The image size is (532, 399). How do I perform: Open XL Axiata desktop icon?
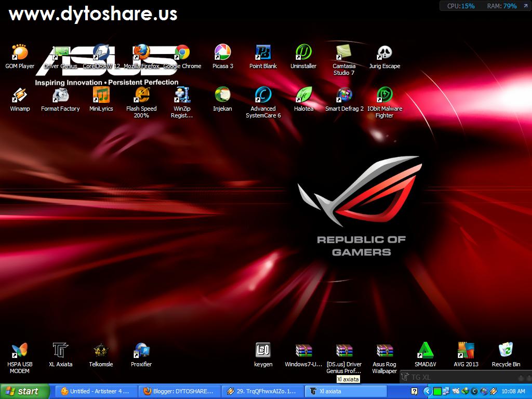[x=60, y=355]
